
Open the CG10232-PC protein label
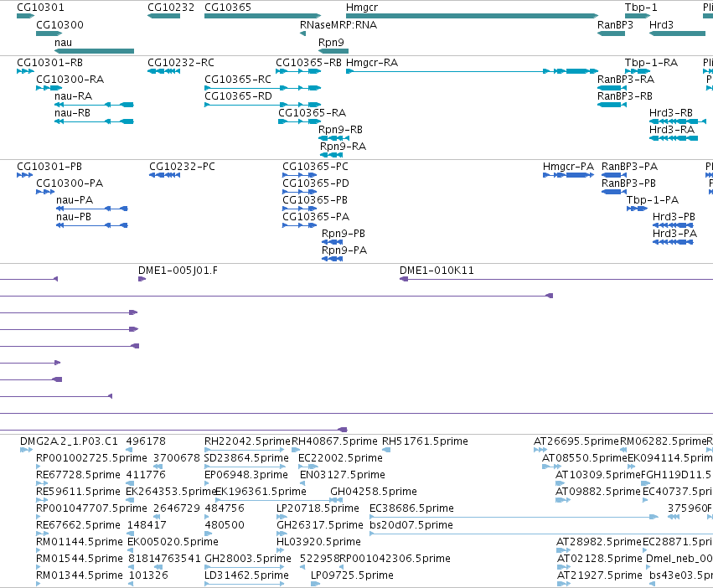[183, 167]
